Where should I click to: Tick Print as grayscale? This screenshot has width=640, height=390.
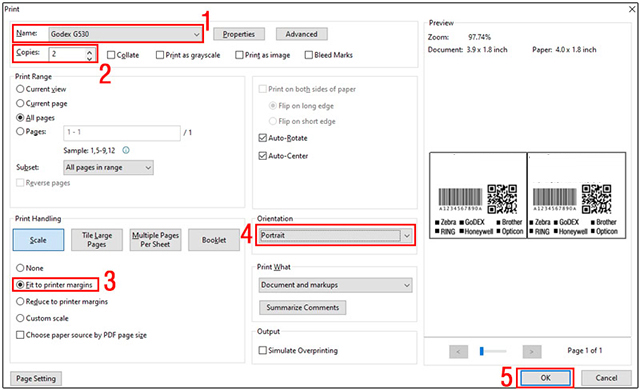pyautogui.click(x=160, y=55)
